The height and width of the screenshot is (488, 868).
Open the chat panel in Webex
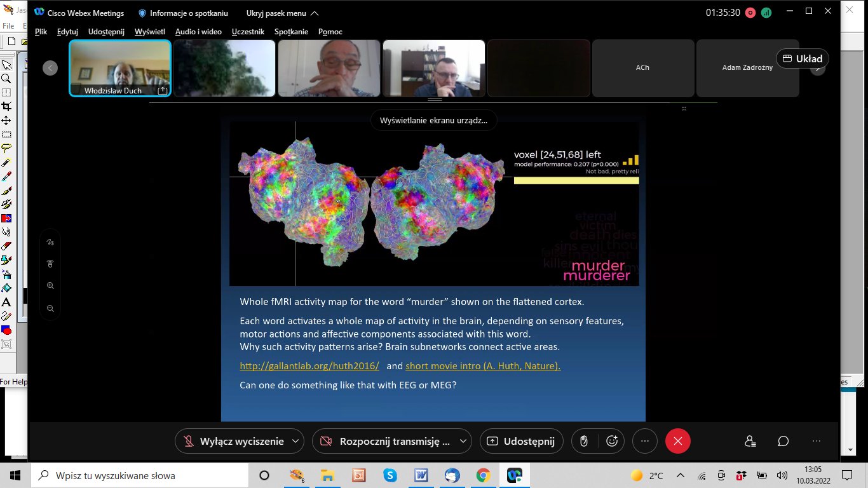(783, 441)
